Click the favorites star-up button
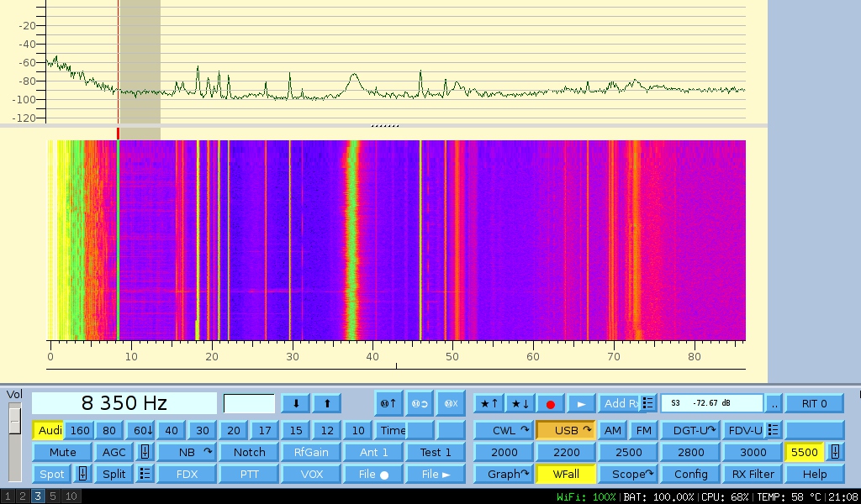861x504 pixels. (x=489, y=404)
